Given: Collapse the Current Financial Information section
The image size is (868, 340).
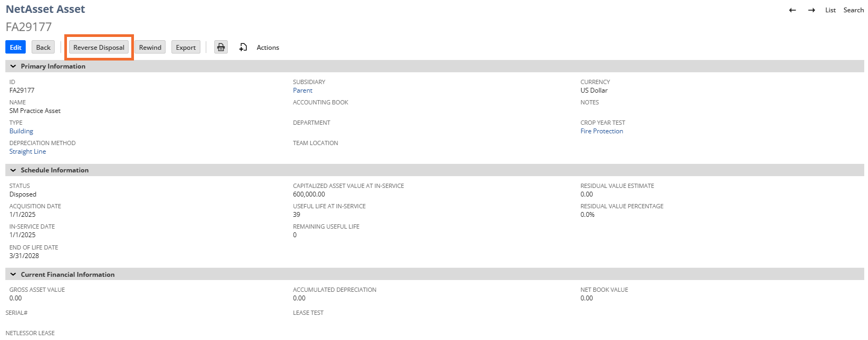Looking at the screenshot, I should [13, 275].
